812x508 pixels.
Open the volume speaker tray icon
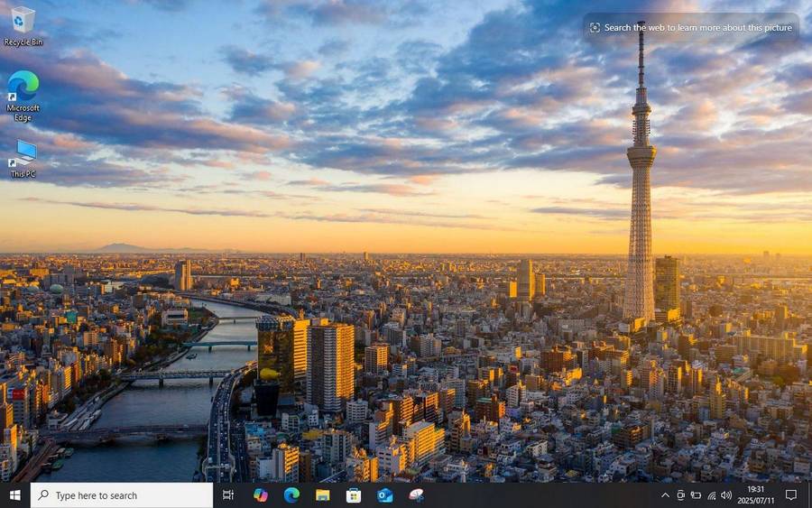tap(726, 495)
